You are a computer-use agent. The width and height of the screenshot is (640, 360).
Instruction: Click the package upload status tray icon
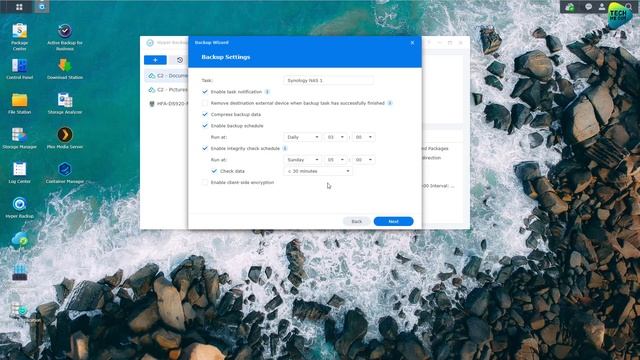pyautogui.click(x=570, y=7)
